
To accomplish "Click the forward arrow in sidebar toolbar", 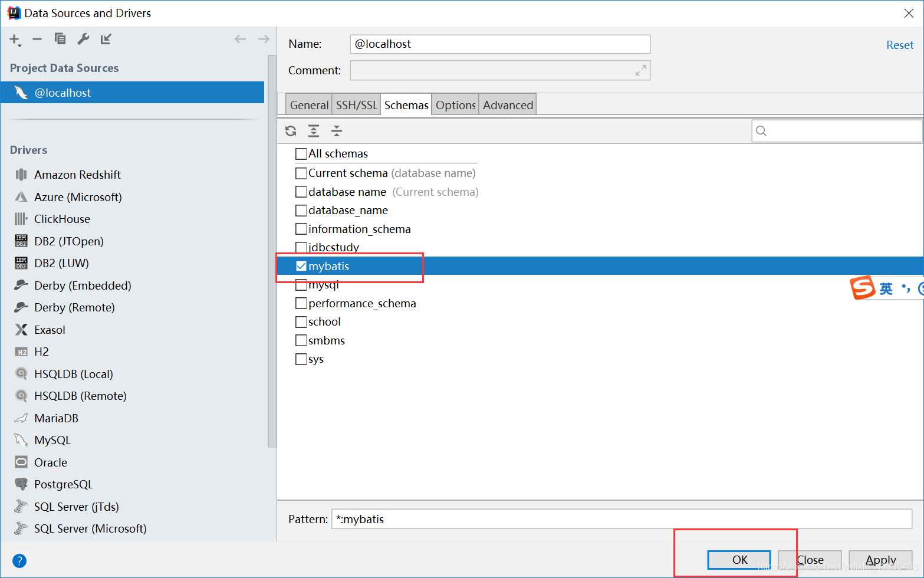I will (264, 39).
